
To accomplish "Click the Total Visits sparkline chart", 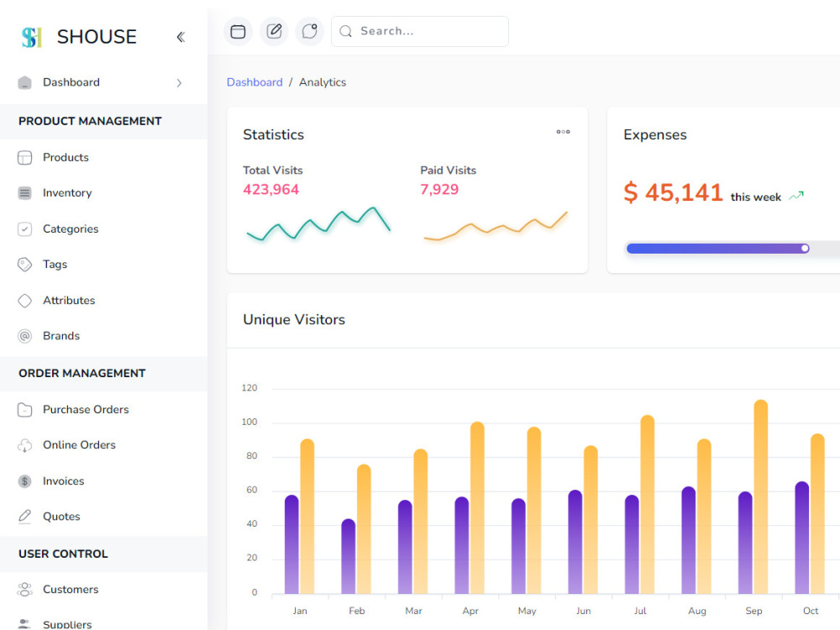I will [318, 223].
